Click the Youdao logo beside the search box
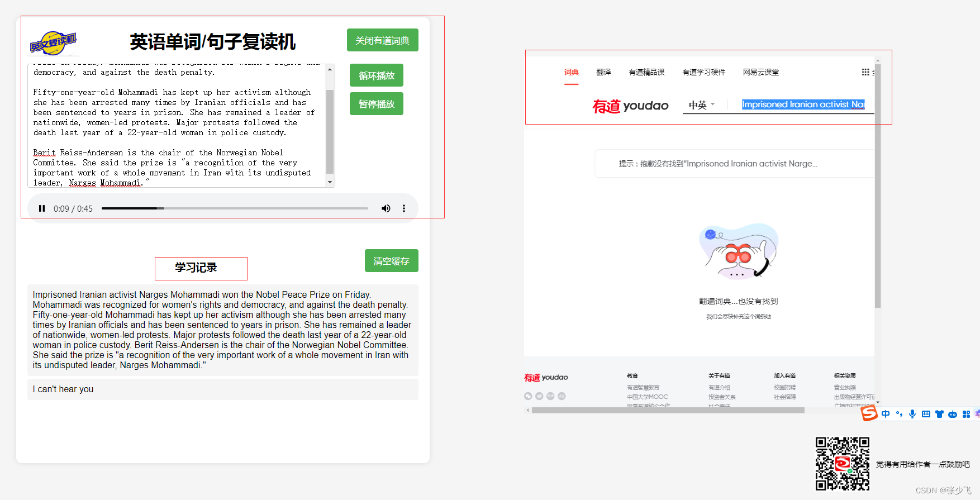Viewport: 980px width, 500px height. point(630,106)
